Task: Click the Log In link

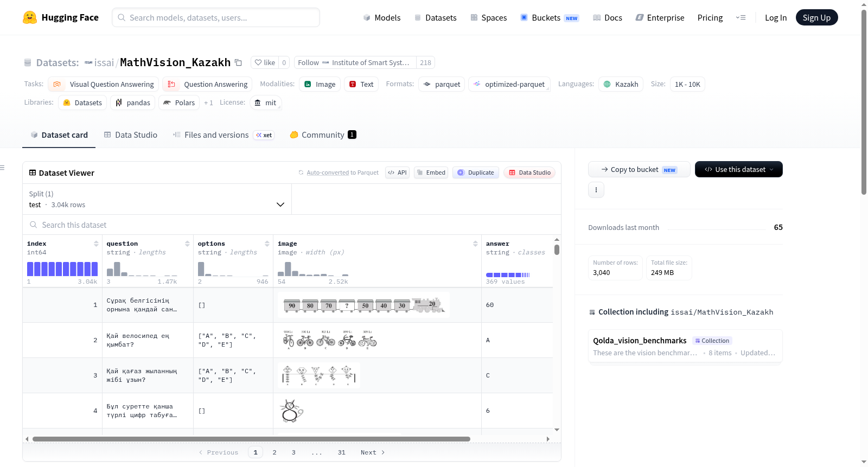Action: point(776,17)
